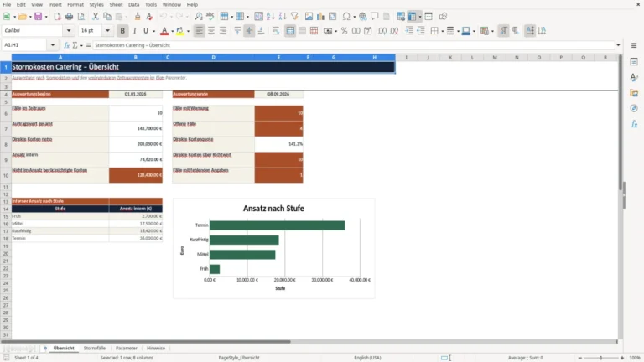Switch to the Hinweise sheet tab
644x362 pixels.
[x=156, y=348]
